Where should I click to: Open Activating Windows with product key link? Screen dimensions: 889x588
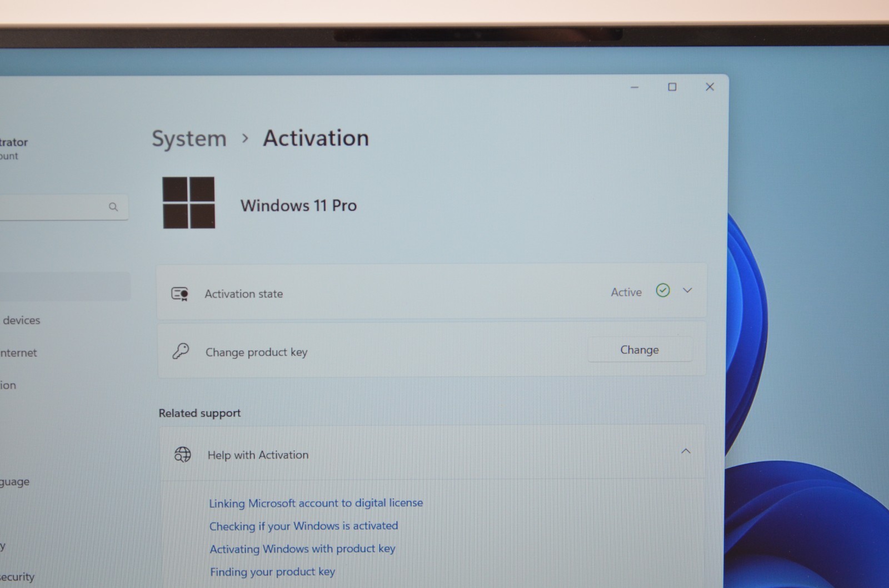click(x=302, y=549)
